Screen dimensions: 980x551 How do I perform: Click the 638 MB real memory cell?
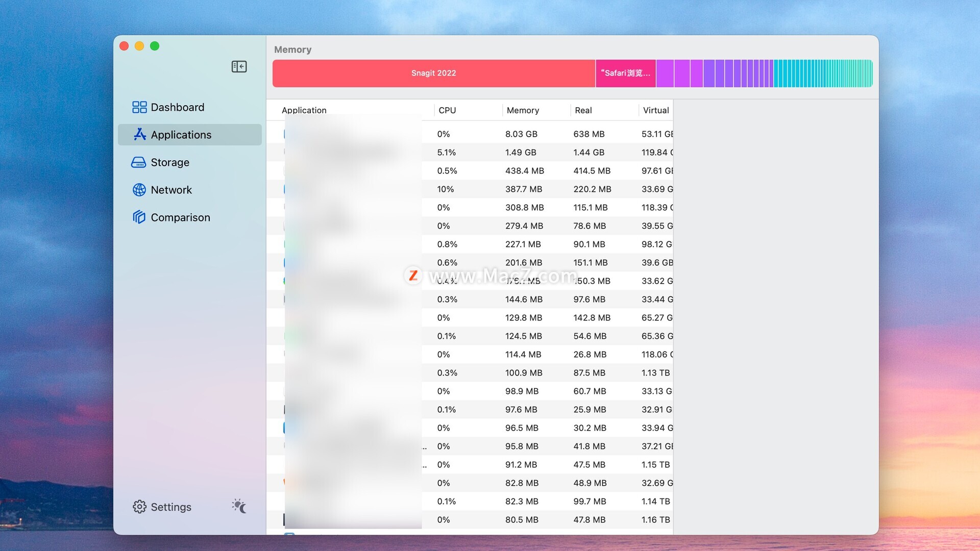(589, 134)
